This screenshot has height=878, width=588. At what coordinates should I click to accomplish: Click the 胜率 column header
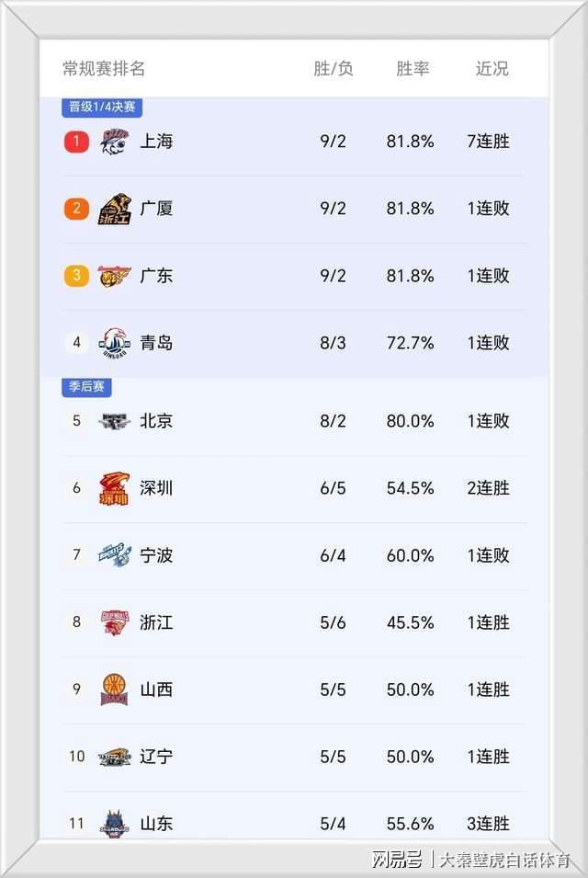point(413,69)
